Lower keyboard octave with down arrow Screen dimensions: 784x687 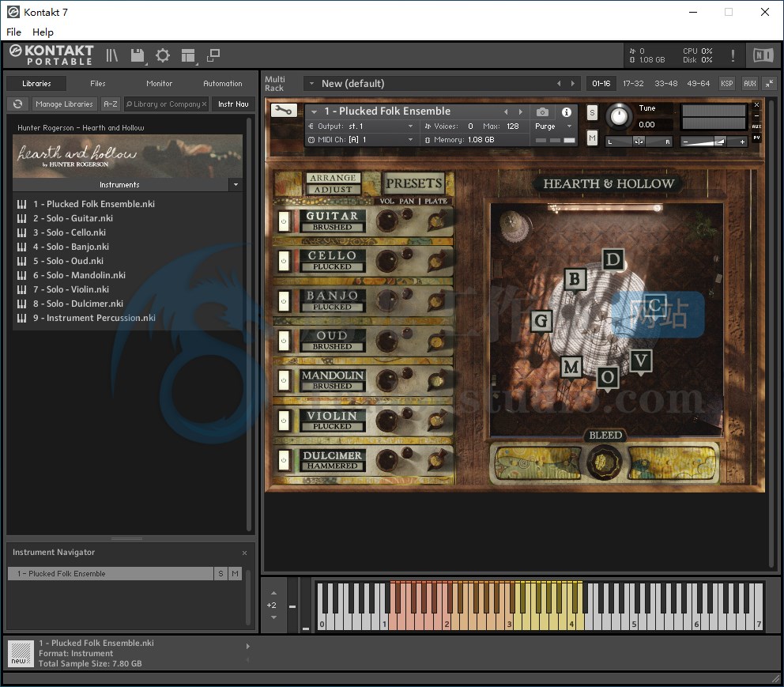pyautogui.click(x=273, y=617)
